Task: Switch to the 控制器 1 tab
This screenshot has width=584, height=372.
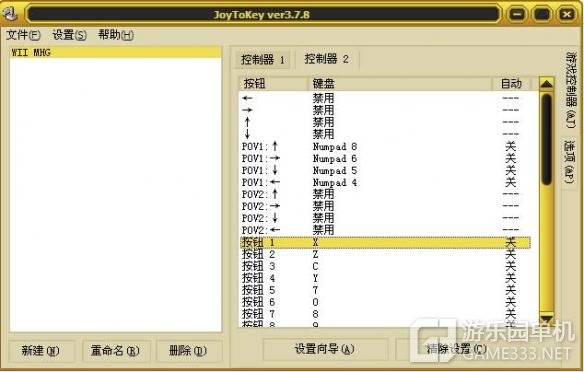Action: point(263,59)
